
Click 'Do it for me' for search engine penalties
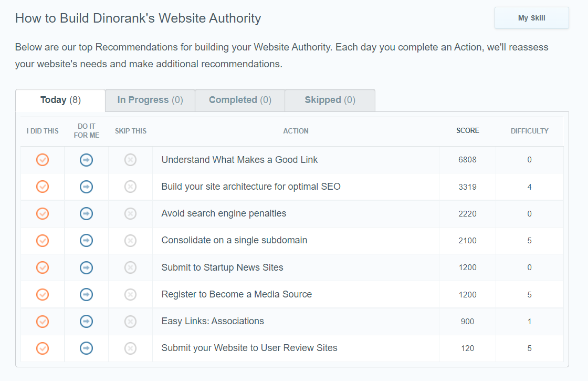click(86, 213)
